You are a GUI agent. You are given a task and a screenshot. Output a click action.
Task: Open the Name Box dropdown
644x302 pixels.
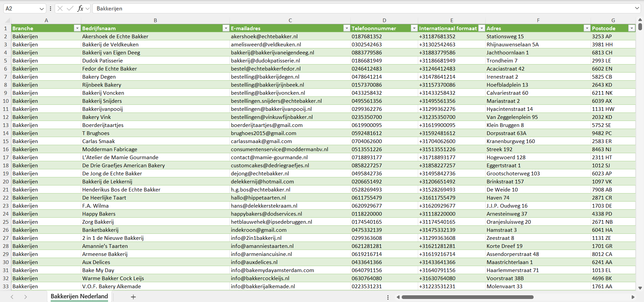click(42, 9)
